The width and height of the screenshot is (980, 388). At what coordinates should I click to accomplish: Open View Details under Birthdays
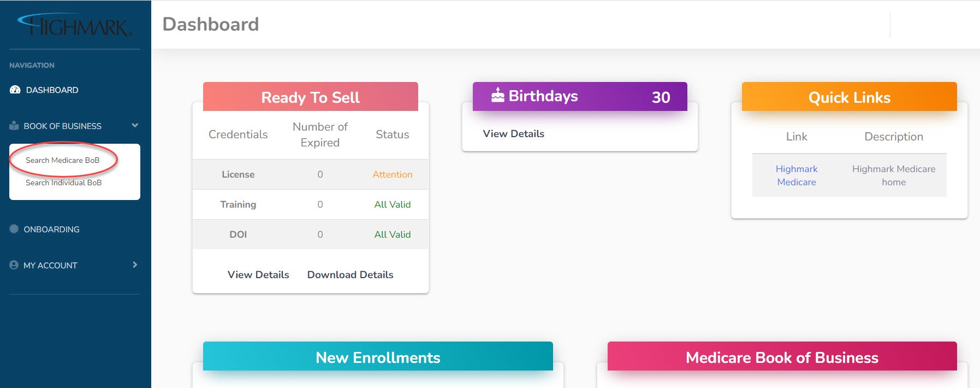coord(513,134)
